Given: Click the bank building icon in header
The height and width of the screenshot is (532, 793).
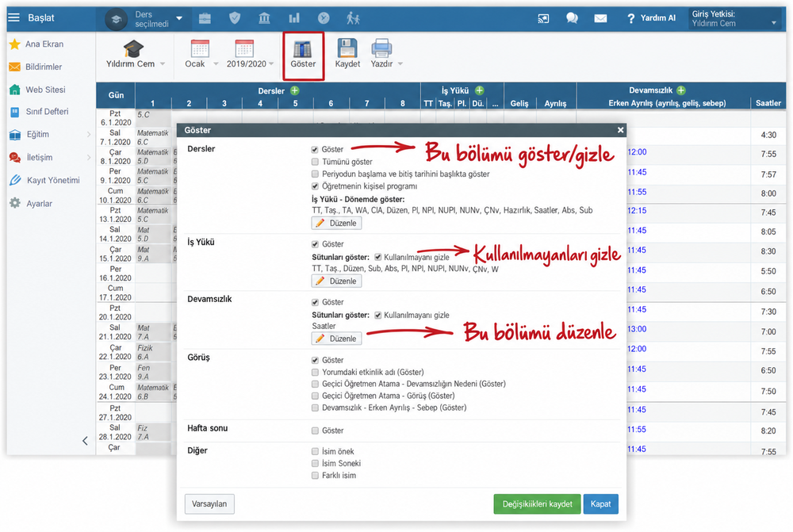Looking at the screenshot, I should click(x=264, y=18).
